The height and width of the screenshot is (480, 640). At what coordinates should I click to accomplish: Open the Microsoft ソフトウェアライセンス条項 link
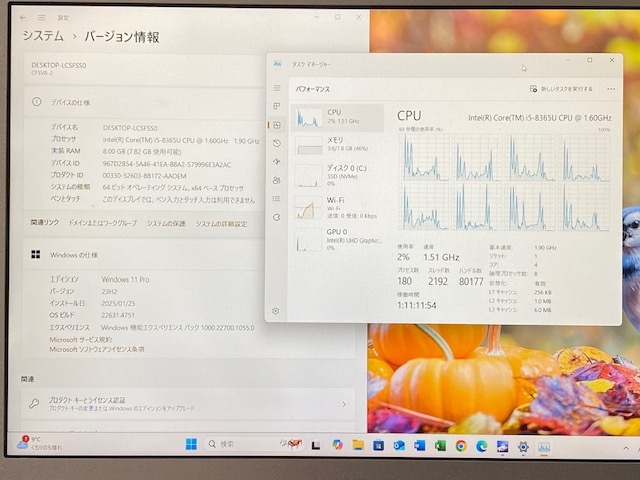tap(97, 349)
